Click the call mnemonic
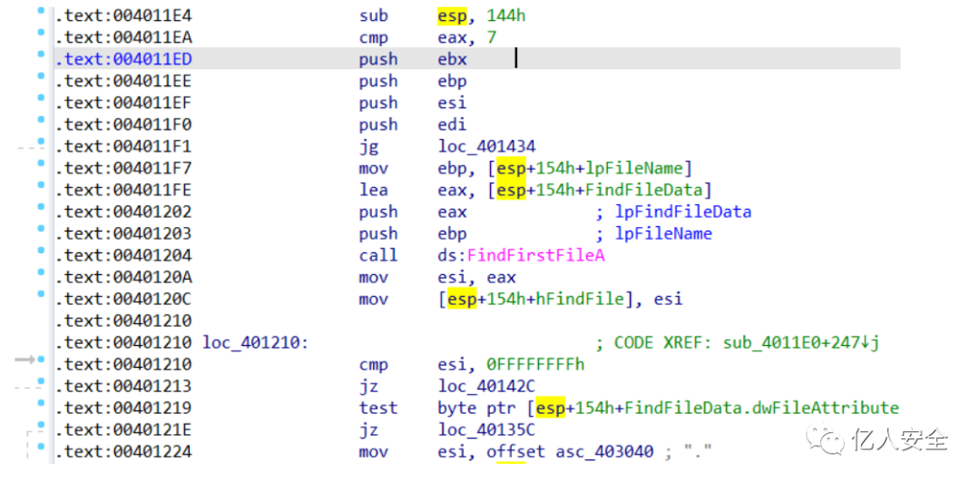Screen dimensions: 980x483 point(378,255)
